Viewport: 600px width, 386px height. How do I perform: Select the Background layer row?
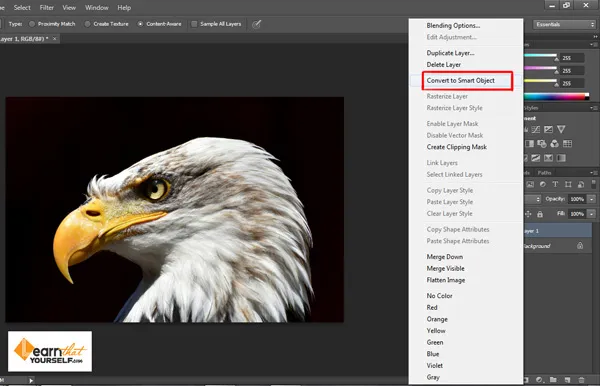[x=558, y=246]
